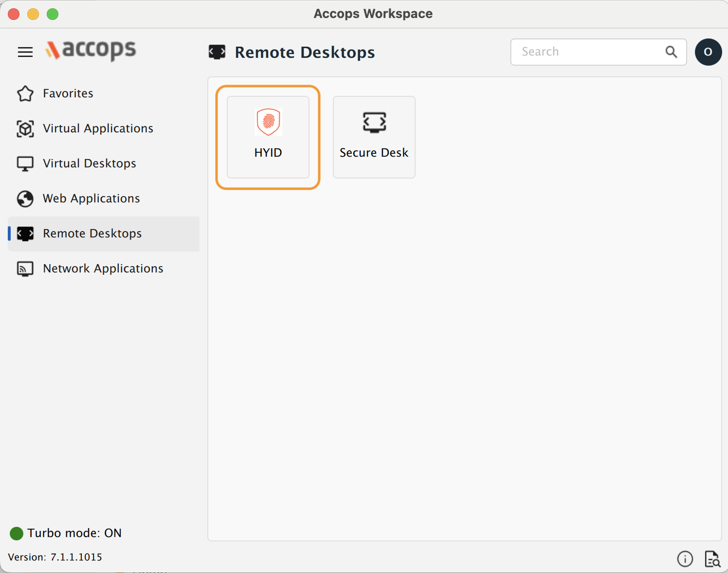Open the info icon at bottom right
The height and width of the screenshot is (573, 728).
tap(685, 559)
